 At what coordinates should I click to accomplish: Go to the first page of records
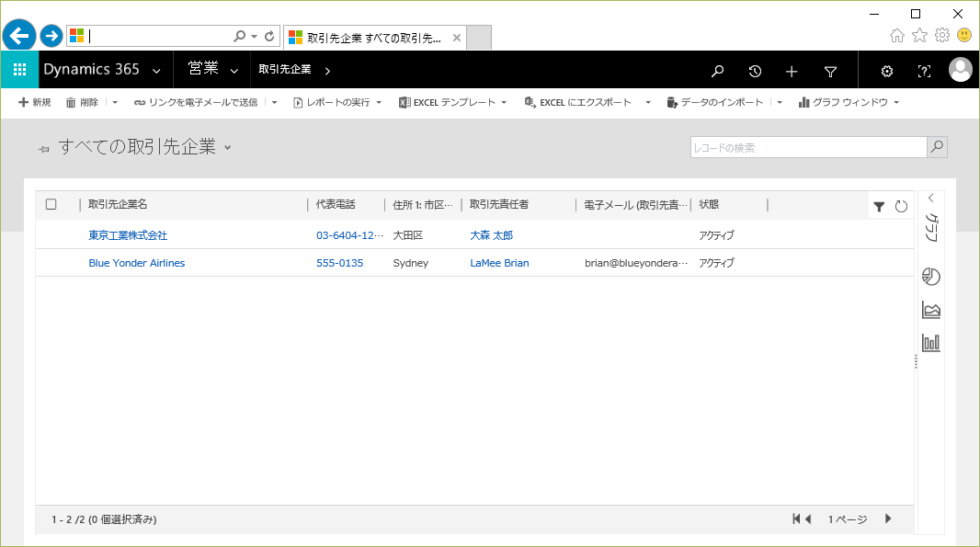click(x=795, y=519)
